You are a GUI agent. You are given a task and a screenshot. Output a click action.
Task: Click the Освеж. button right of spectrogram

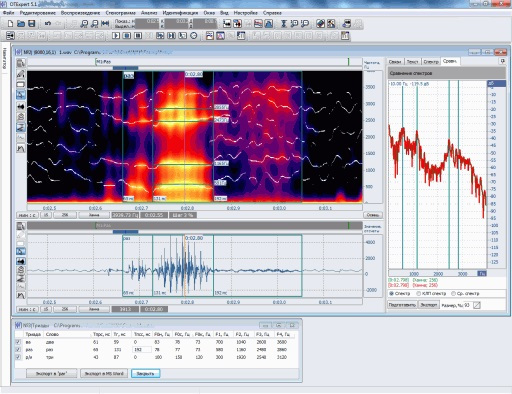coord(373,215)
